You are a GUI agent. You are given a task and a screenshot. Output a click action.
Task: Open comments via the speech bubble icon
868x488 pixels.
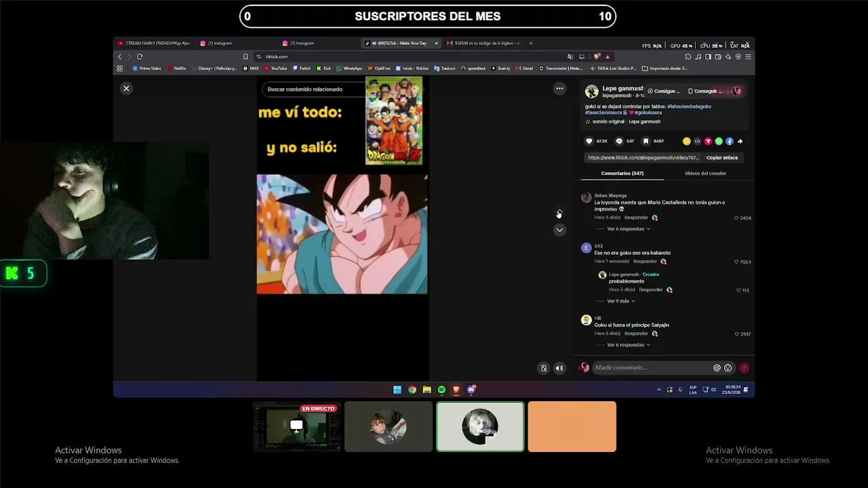(618, 141)
